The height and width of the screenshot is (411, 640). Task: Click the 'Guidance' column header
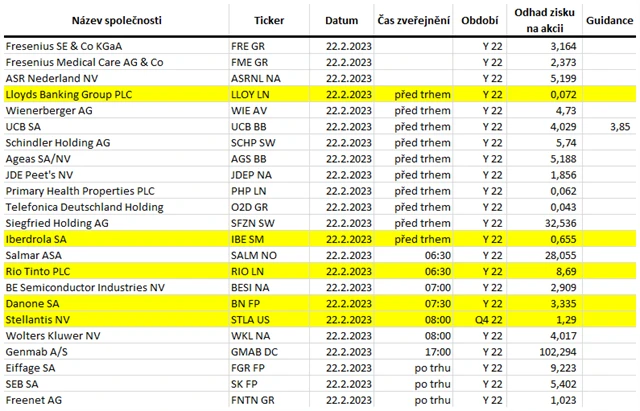point(609,20)
